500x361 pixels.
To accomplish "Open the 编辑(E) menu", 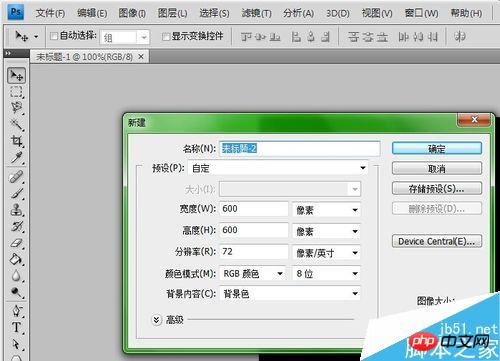I will 92,13.
